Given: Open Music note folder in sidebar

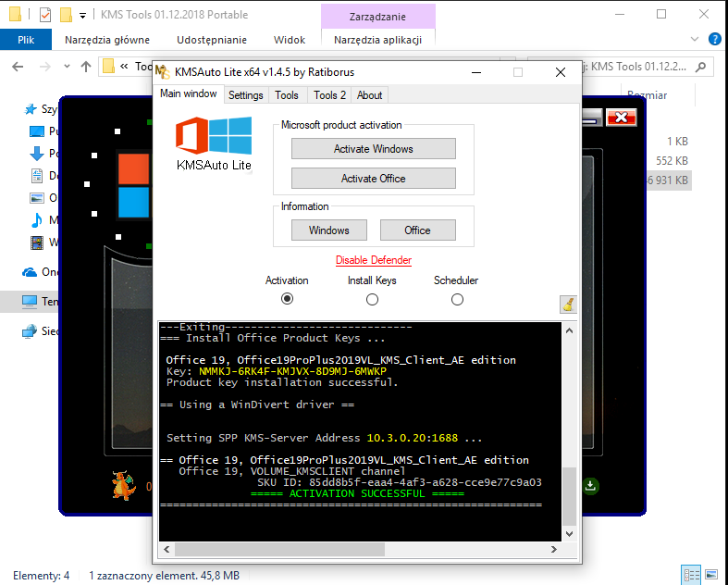Looking at the screenshot, I should [36, 219].
